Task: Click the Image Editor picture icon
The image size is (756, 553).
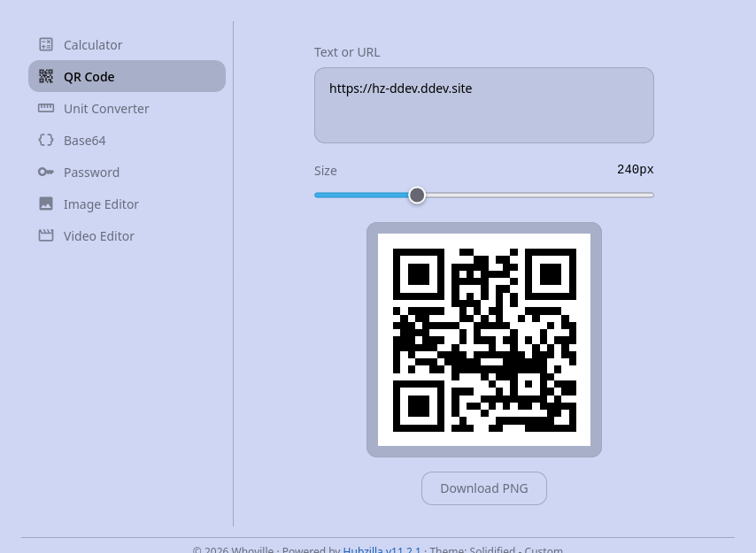Action: pos(46,204)
